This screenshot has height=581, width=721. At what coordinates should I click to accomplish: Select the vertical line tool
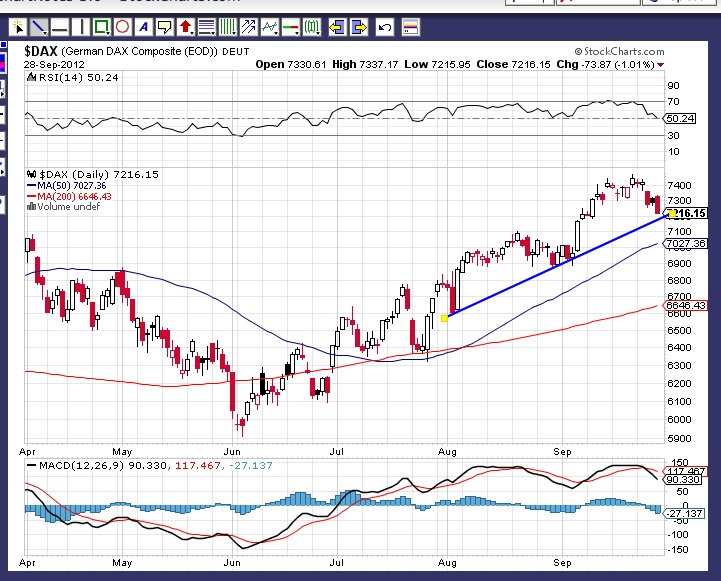tap(81, 27)
